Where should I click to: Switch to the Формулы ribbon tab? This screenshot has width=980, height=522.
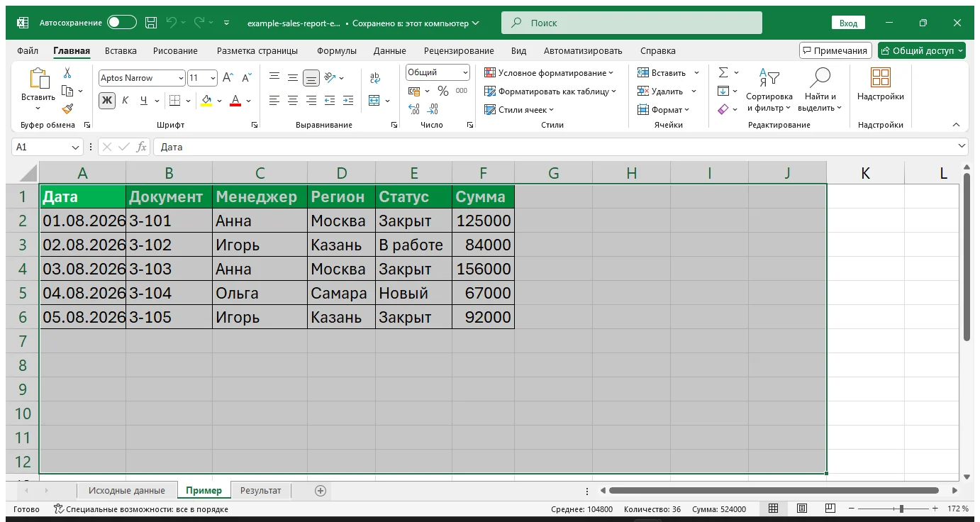tap(337, 50)
